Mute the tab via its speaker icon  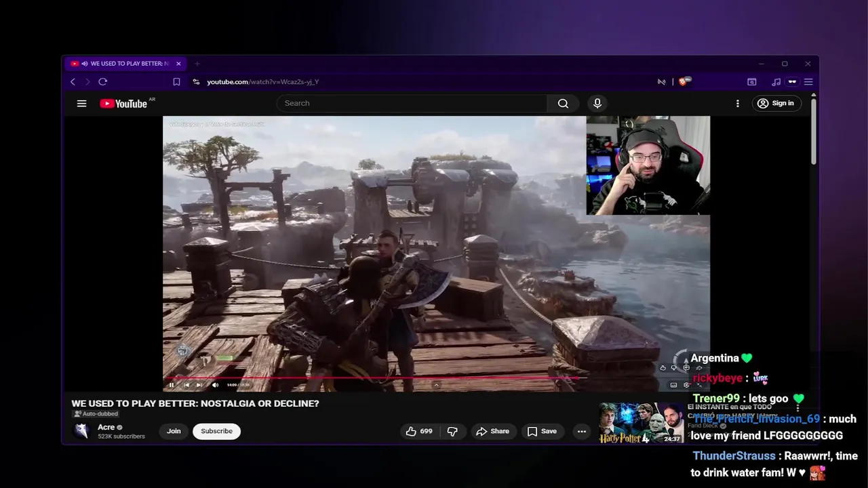85,64
